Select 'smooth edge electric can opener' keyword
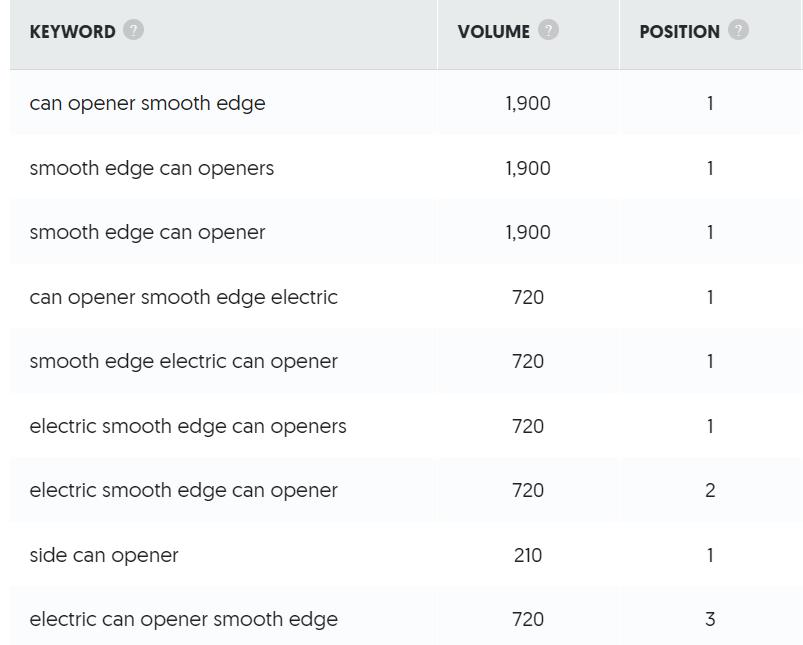Viewport: 803px width, 645px height. point(184,362)
